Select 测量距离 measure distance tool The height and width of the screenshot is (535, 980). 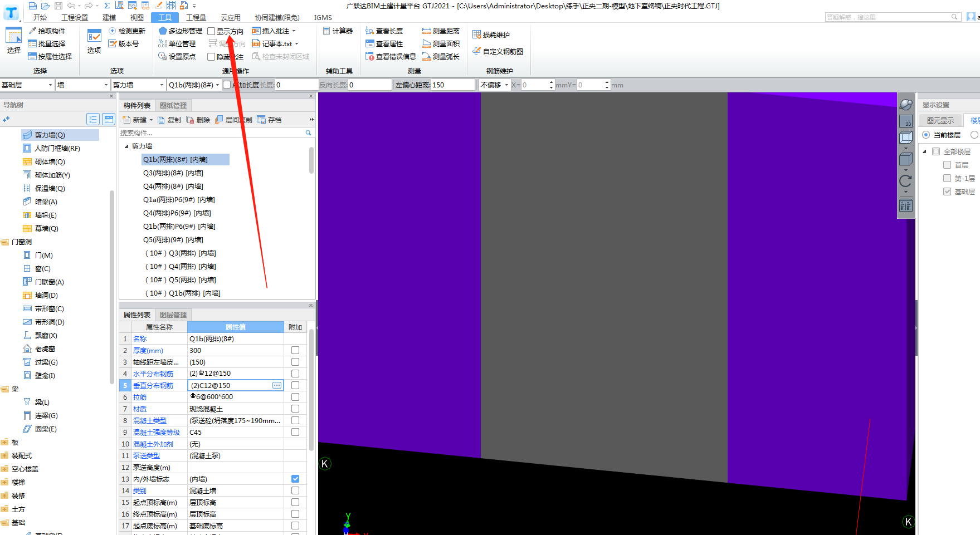click(x=441, y=31)
